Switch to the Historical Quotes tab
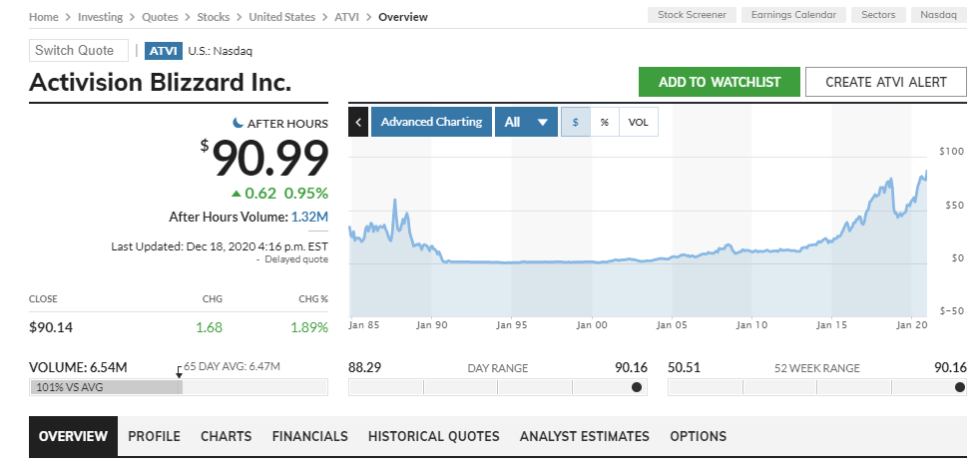Viewport: 980px width, 469px height. click(x=433, y=436)
